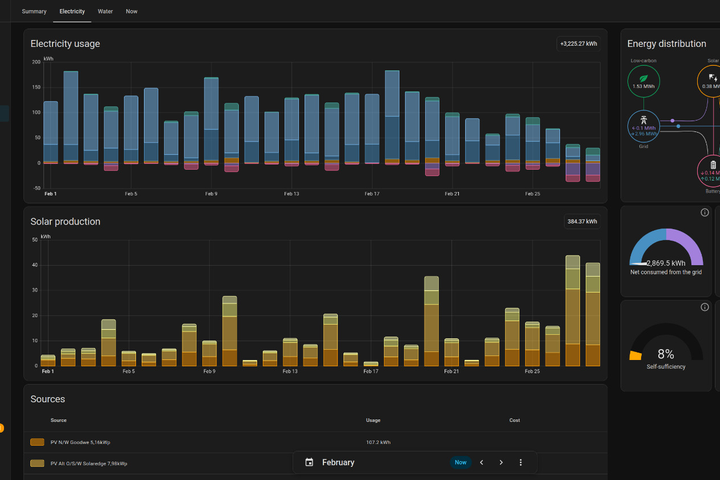
Task: Click the calendar icon beside February
Action: pos(309,463)
